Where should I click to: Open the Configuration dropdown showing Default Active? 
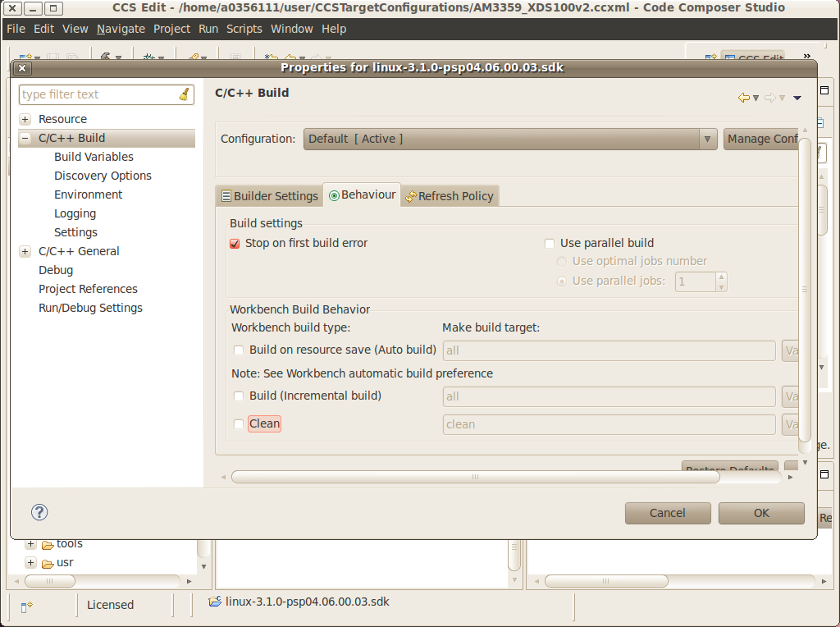pos(707,139)
